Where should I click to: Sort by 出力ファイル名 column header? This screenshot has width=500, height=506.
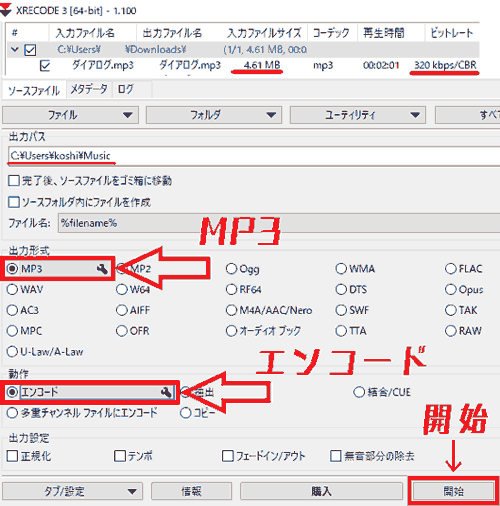(x=172, y=33)
